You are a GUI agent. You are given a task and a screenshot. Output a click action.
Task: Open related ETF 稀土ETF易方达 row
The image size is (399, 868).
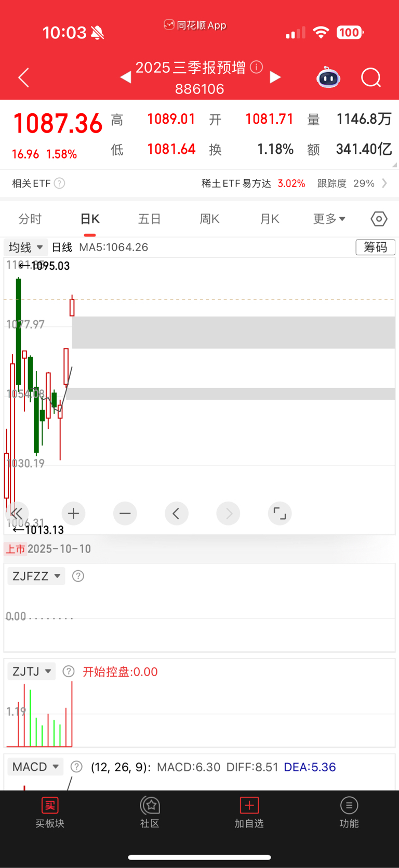(x=199, y=183)
